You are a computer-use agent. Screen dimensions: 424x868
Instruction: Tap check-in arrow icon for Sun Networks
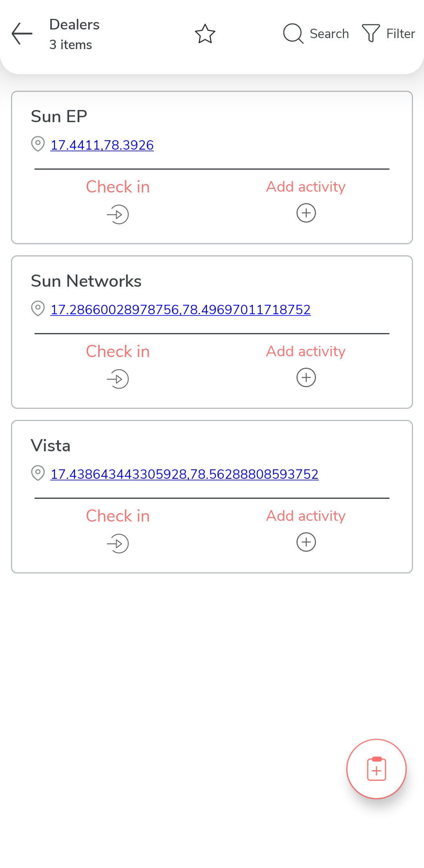pyautogui.click(x=118, y=379)
